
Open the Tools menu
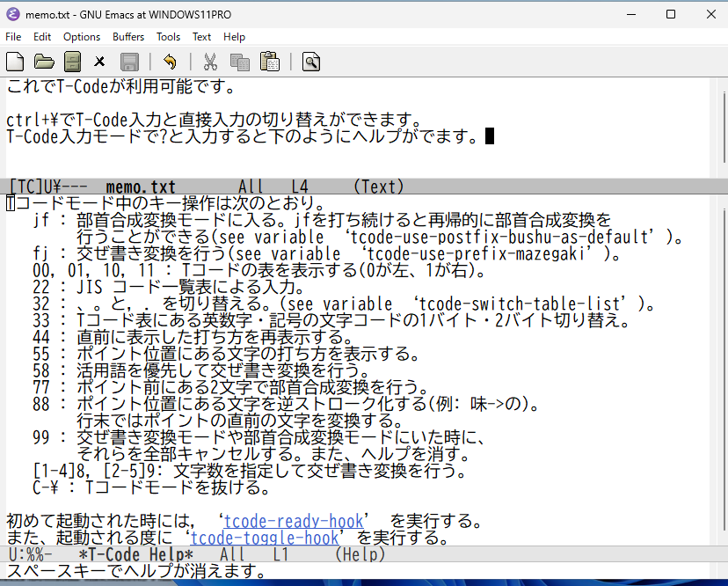click(168, 37)
